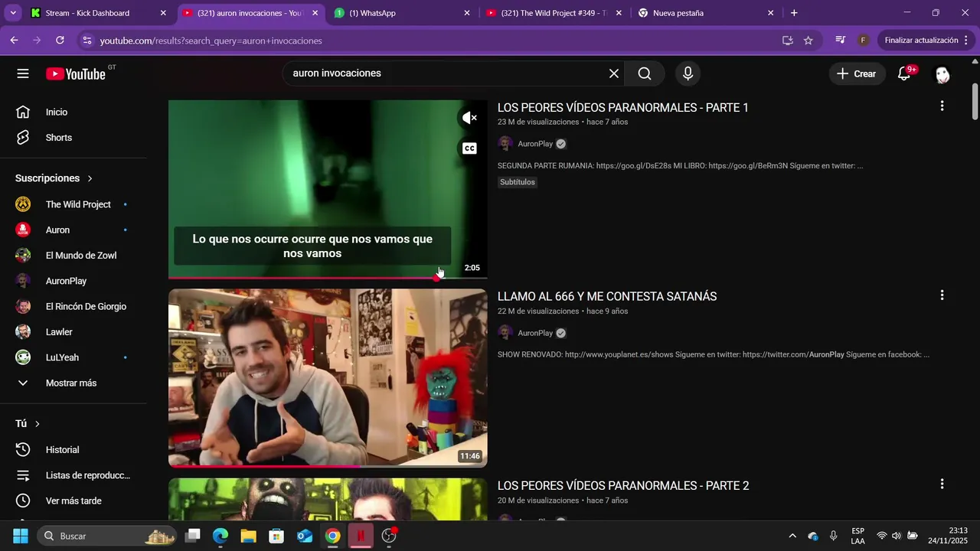Switch to The Wild Project #349 tab

tap(553, 13)
